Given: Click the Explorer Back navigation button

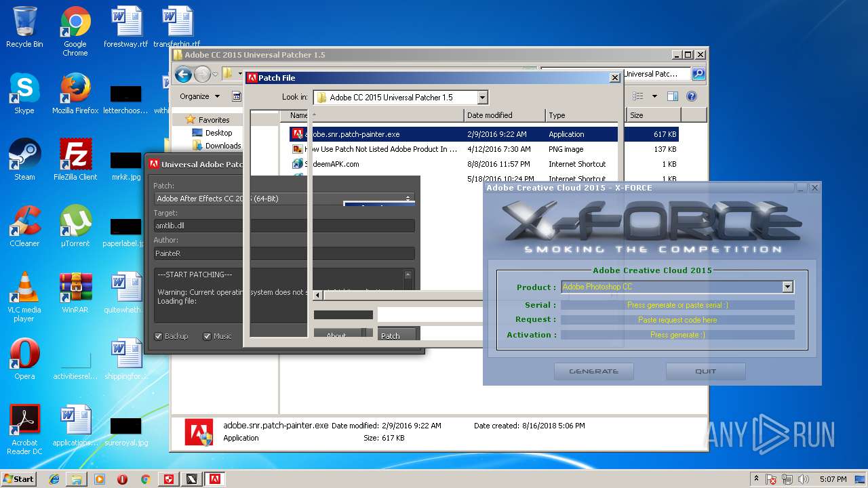Looking at the screenshot, I should click(183, 74).
